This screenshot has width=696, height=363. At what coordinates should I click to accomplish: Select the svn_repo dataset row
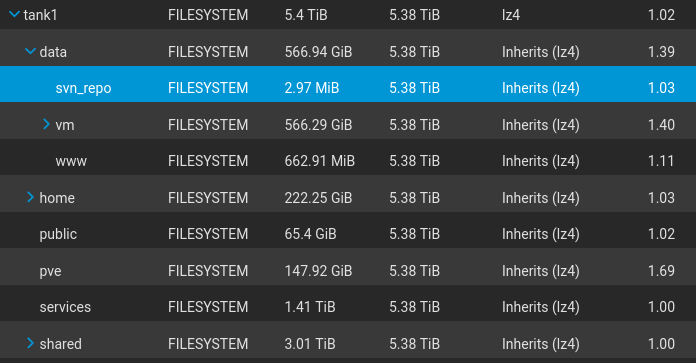pos(348,84)
